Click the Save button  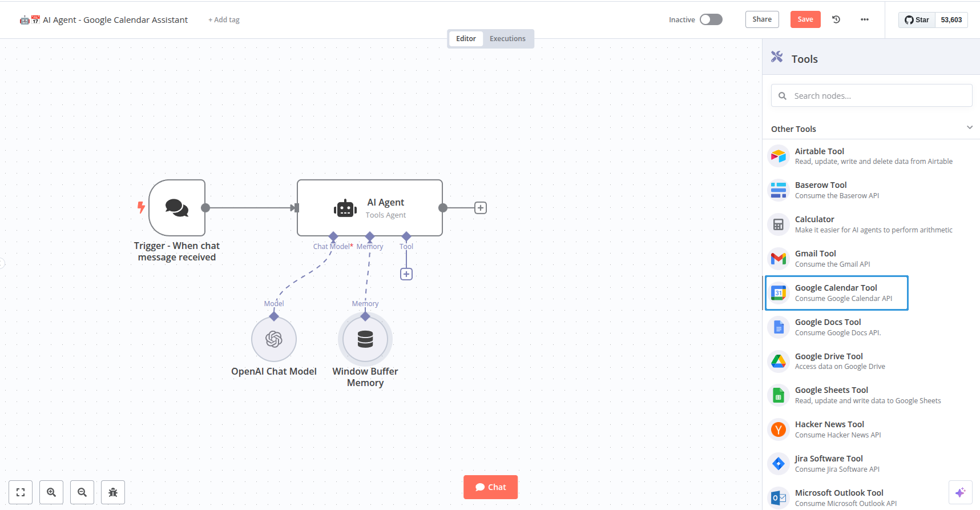(805, 19)
